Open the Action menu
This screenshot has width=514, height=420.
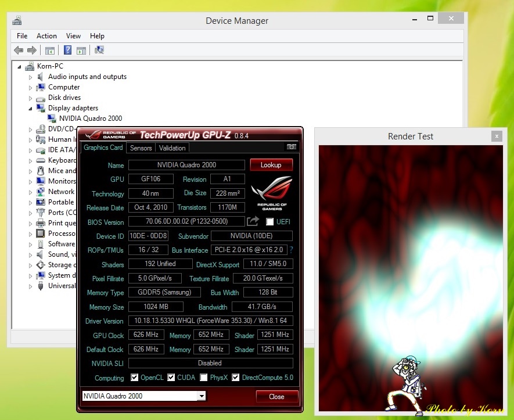[x=46, y=36]
